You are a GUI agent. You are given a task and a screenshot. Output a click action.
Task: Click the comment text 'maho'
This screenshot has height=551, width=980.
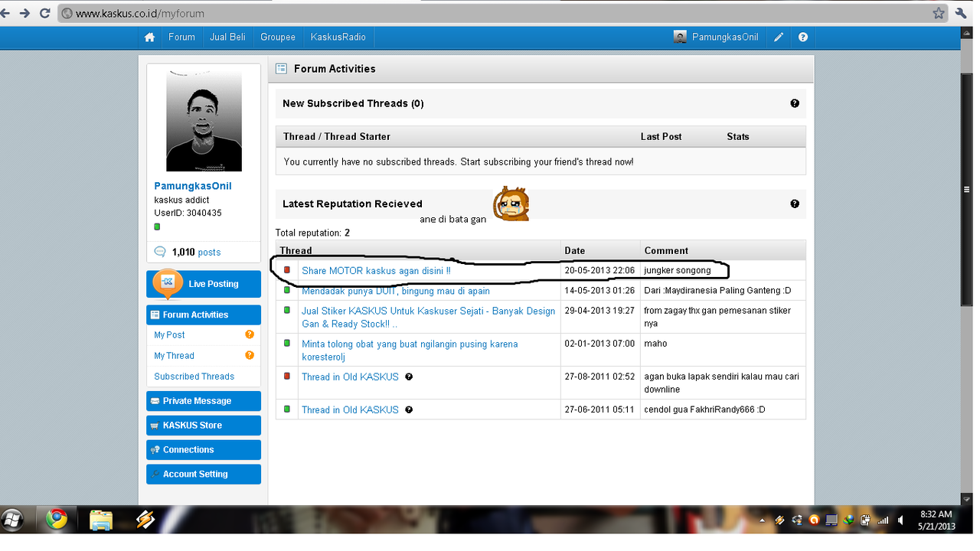click(655, 344)
